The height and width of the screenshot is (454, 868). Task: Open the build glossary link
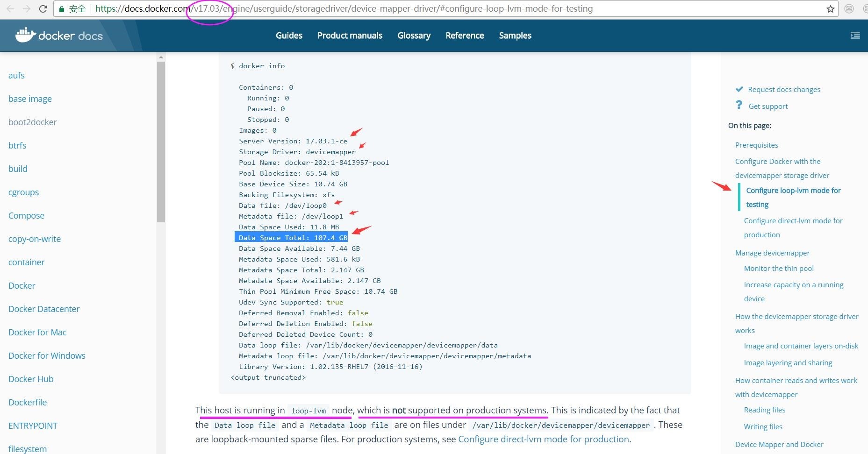tap(18, 169)
